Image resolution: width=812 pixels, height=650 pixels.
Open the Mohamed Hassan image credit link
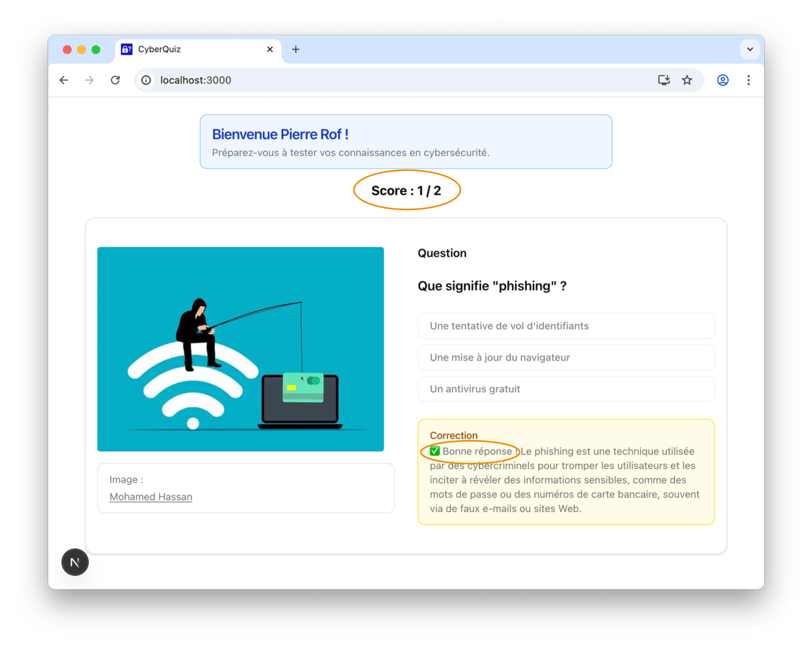pyautogui.click(x=151, y=497)
